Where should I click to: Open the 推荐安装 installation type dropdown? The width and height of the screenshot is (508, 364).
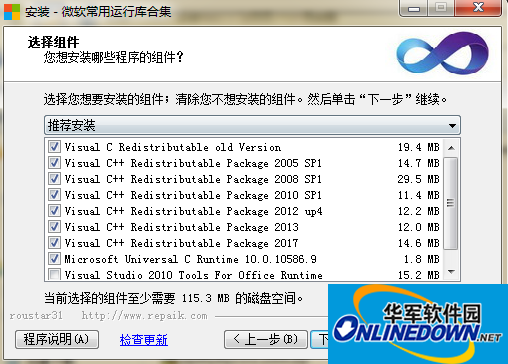point(252,126)
